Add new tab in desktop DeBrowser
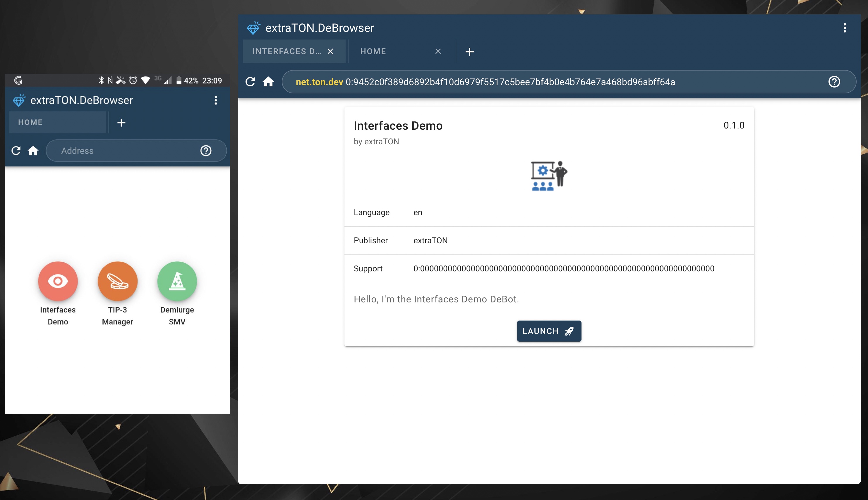This screenshot has width=868, height=500. 469,52
